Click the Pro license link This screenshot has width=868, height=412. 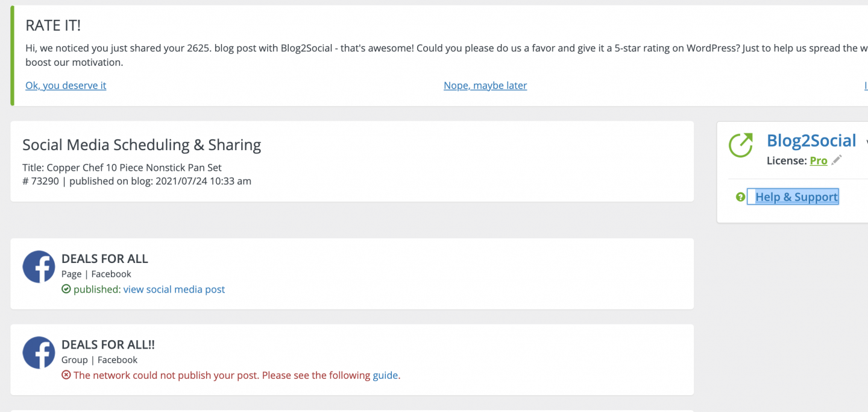819,160
